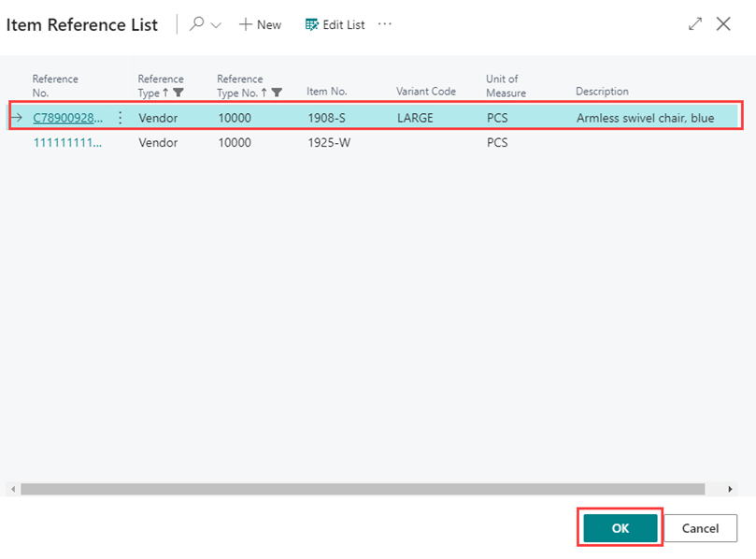Open the more options ellipsis menu
This screenshot has height=559, width=756.
[385, 23]
